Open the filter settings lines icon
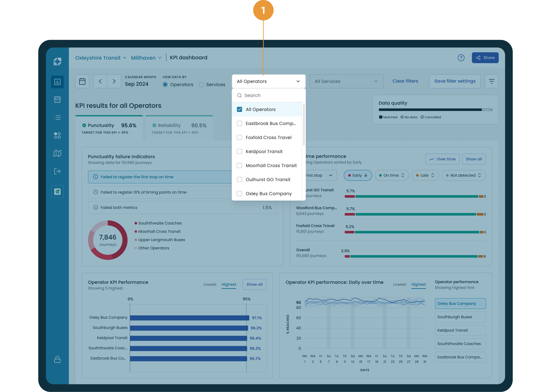The image size is (551, 392). point(491,81)
